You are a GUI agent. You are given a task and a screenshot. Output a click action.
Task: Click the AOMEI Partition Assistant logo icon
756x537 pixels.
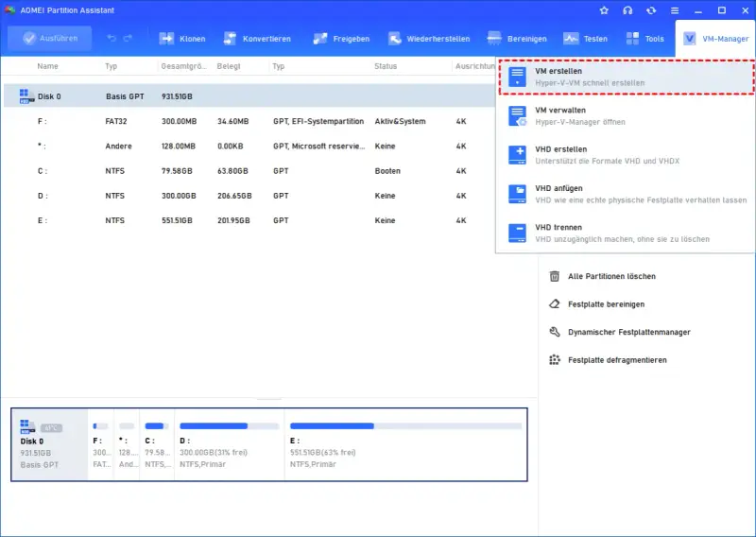tap(9, 10)
